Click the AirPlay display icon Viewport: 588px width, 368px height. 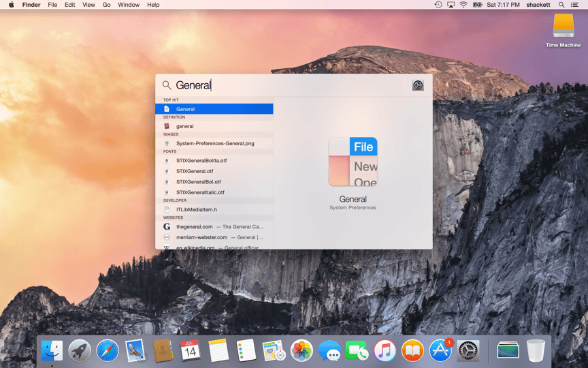(451, 5)
